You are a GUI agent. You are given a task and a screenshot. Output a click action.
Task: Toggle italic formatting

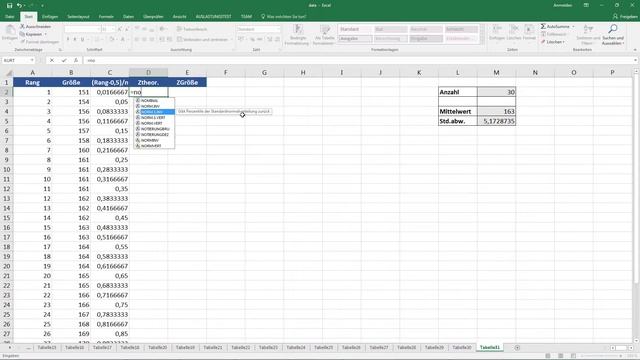click(x=75, y=40)
